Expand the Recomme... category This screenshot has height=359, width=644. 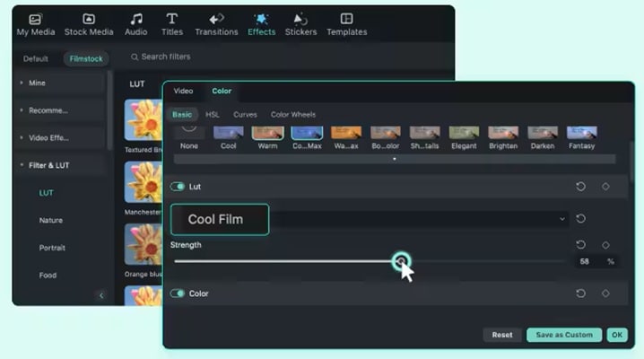pos(59,110)
